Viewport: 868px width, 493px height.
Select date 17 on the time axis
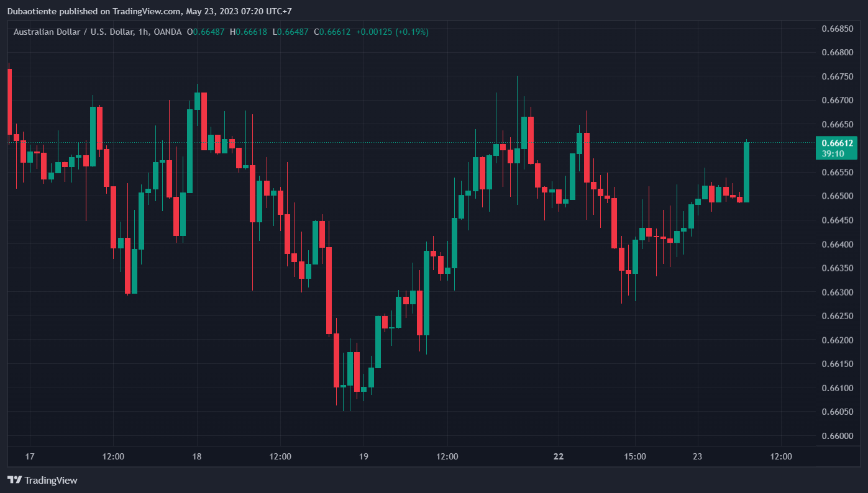click(x=29, y=456)
